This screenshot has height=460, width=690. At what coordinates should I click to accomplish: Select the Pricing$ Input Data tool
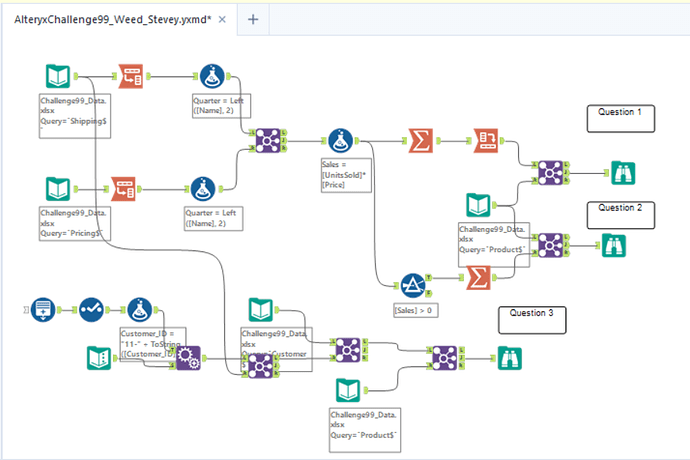pyautogui.click(x=58, y=187)
